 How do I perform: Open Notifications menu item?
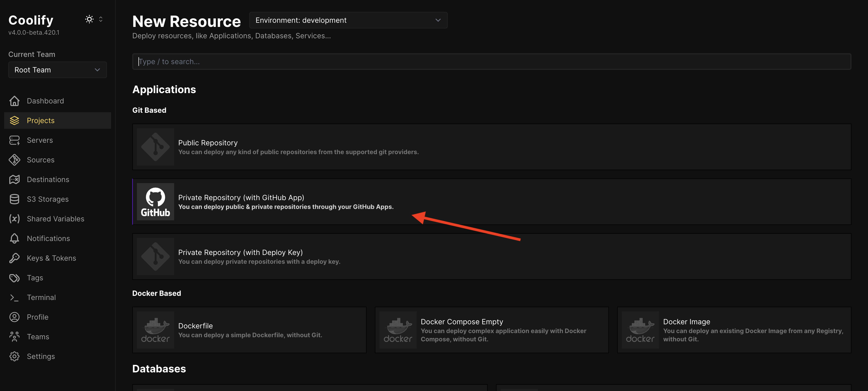coord(58,238)
